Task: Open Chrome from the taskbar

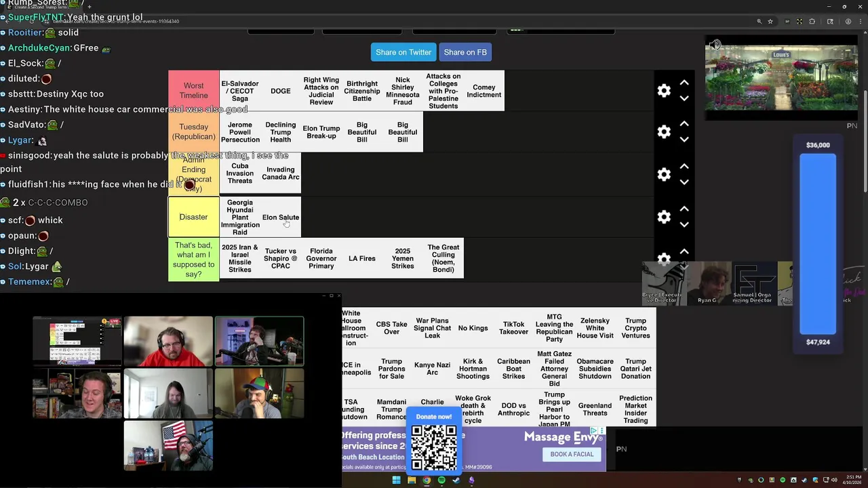Action: (x=427, y=481)
